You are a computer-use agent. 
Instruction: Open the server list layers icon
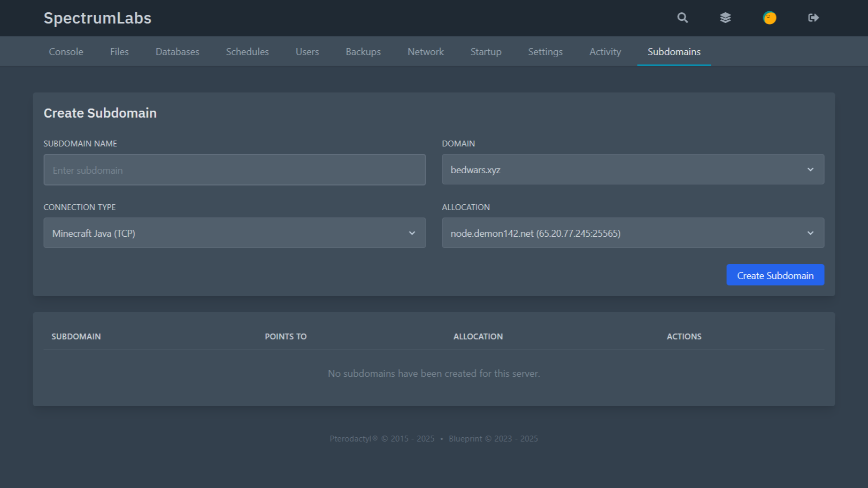(x=725, y=18)
